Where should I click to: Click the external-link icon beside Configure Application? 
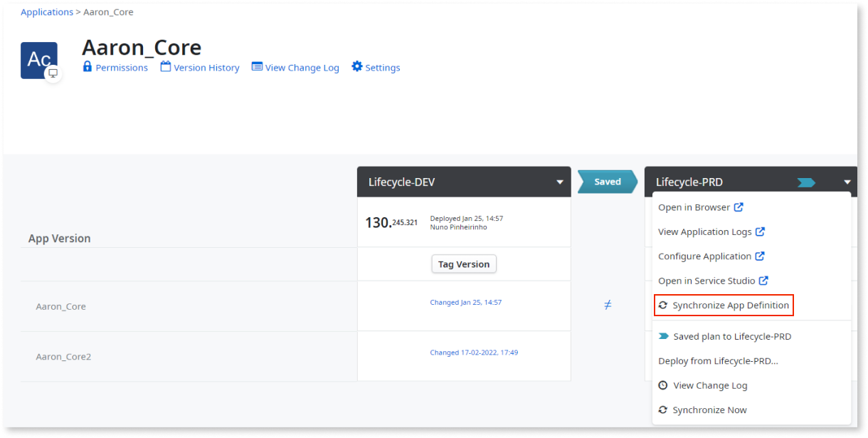coord(760,256)
